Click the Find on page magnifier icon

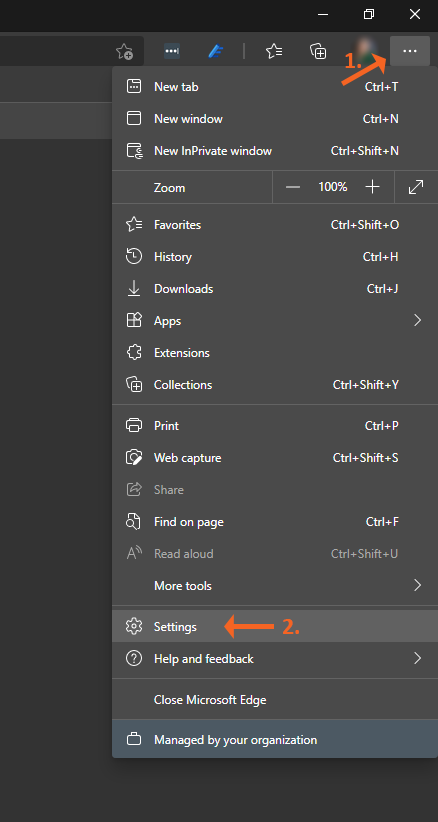(x=134, y=521)
